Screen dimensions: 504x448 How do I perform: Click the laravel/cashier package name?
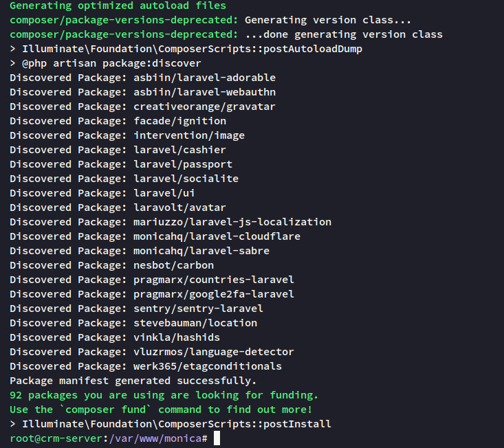tap(179, 150)
